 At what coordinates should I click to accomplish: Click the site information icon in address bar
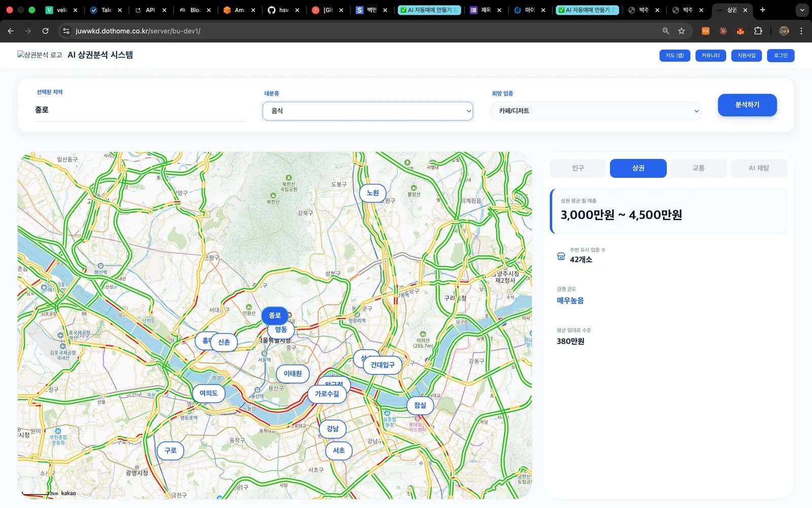click(x=66, y=31)
